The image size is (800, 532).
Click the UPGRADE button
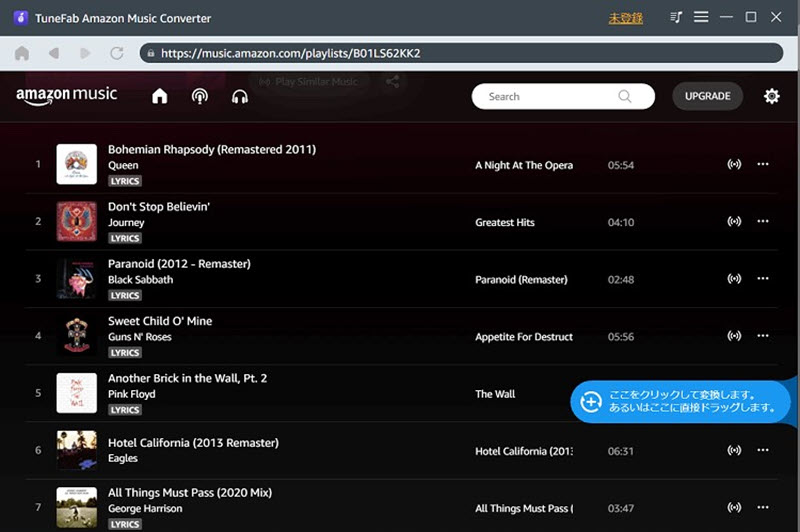click(x=707, y=96)
